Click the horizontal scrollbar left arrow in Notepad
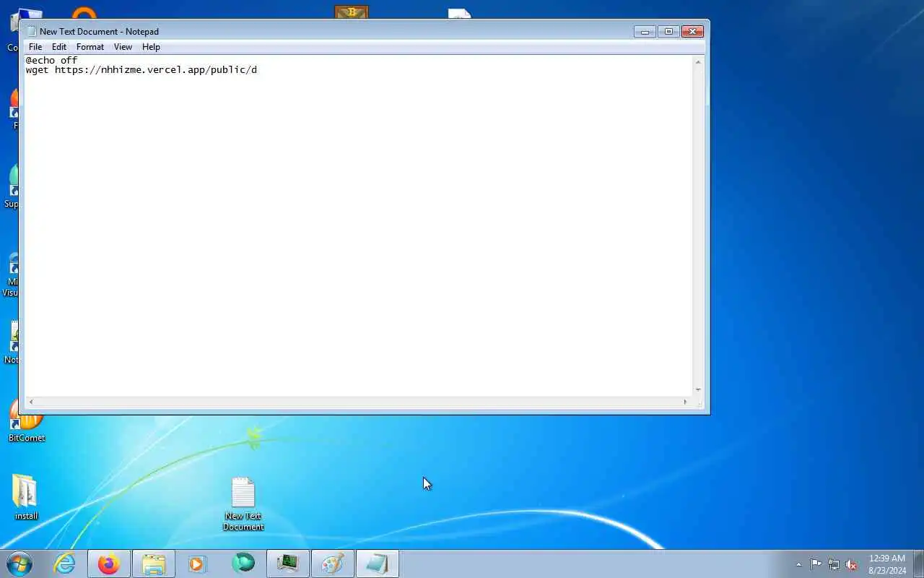Viewport: 924px width, 578px height. pyautogui.click(x=30, y=402)
